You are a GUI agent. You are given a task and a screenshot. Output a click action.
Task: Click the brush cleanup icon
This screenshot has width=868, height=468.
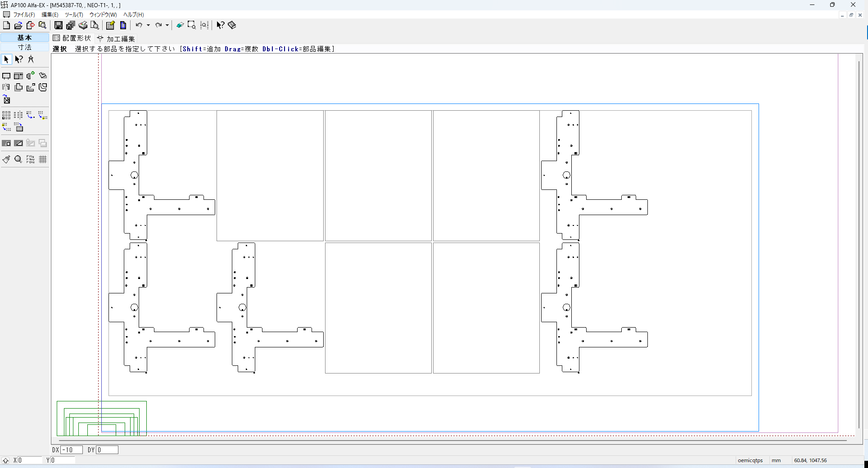[x=6, y=159]
